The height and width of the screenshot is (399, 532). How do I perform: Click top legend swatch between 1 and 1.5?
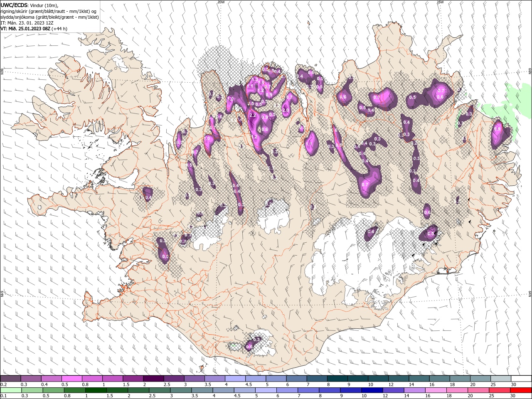[113, 379]
